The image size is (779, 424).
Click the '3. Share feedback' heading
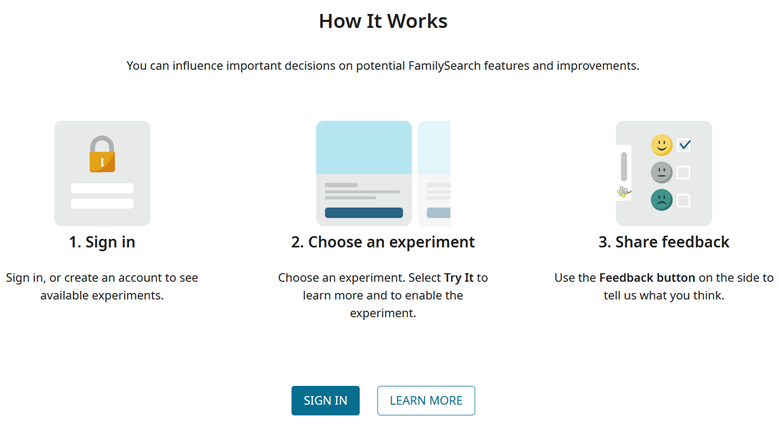(x=664, y=242)
